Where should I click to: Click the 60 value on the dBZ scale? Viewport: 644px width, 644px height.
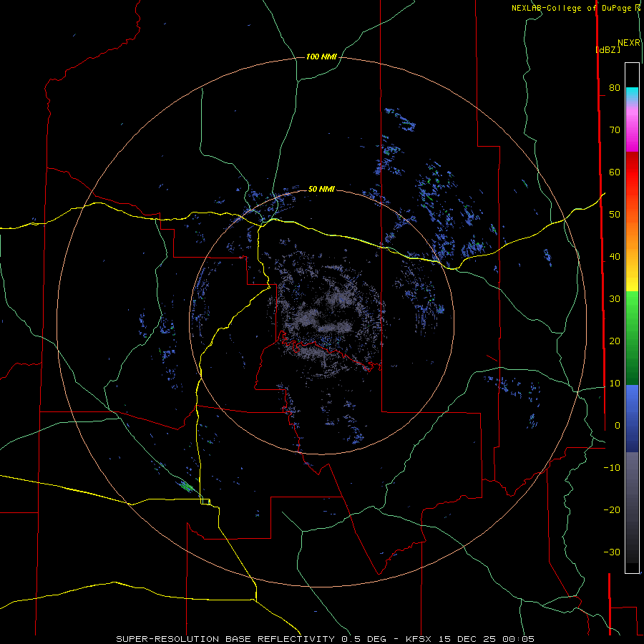[x=615, y=172]
